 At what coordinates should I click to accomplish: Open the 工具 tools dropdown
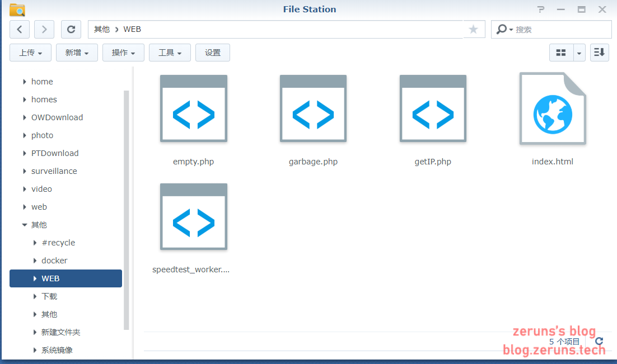[170, 53]
